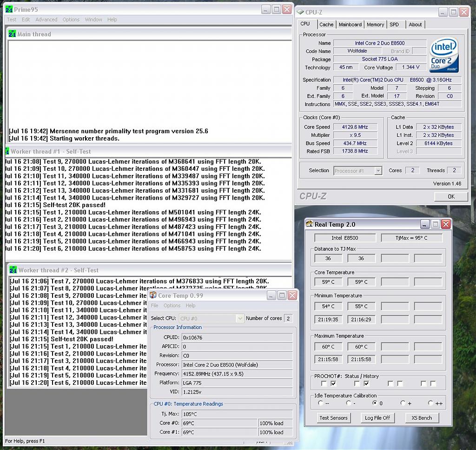Screen dimensions: 476x450
Task: Click the TjMax = 95° C field
Action: click(411, 238)
